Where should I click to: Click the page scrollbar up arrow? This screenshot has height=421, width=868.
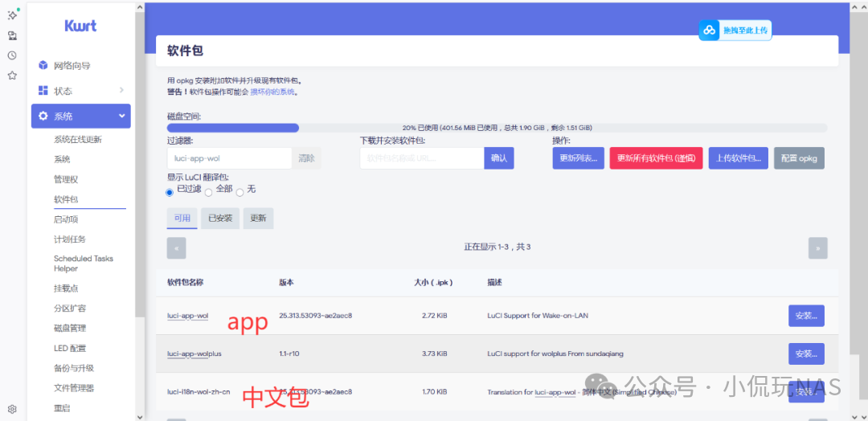pos(854,6)
